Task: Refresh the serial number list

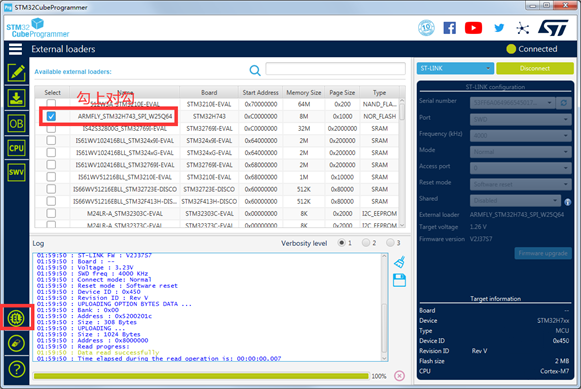Action: point(564,103)
